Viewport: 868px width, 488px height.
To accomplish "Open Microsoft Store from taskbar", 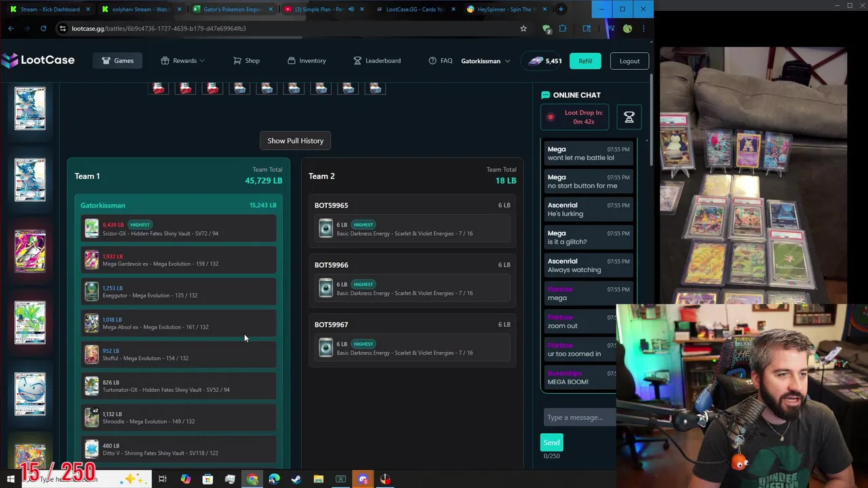I will click(x=208, y=479).
